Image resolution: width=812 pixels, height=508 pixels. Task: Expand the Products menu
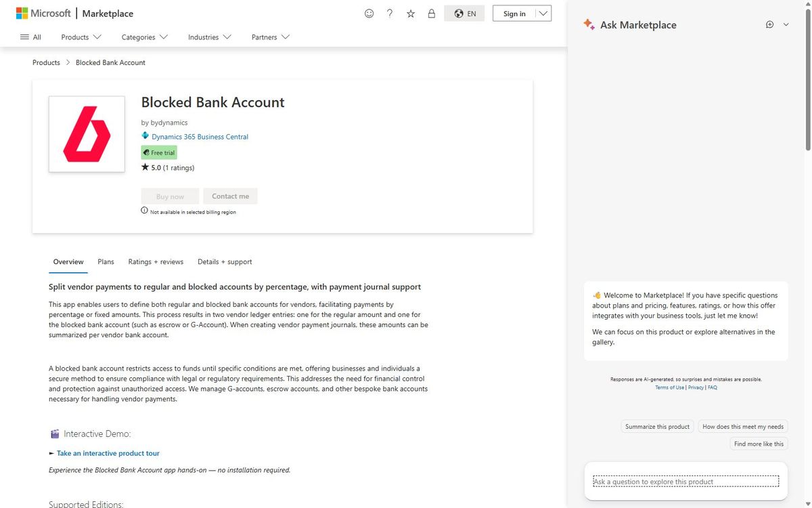coord(81,37)
